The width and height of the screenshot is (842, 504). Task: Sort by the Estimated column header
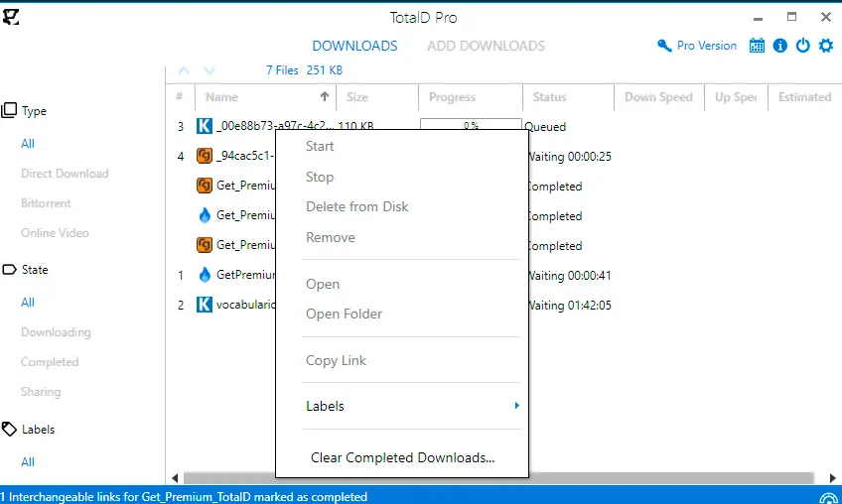[x=805, y=97]
